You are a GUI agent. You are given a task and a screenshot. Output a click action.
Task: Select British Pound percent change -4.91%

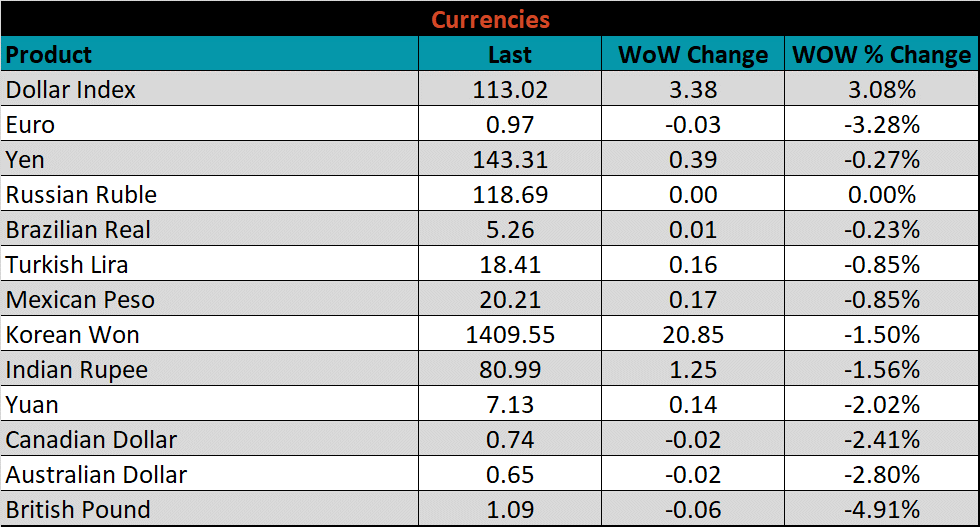881,509
